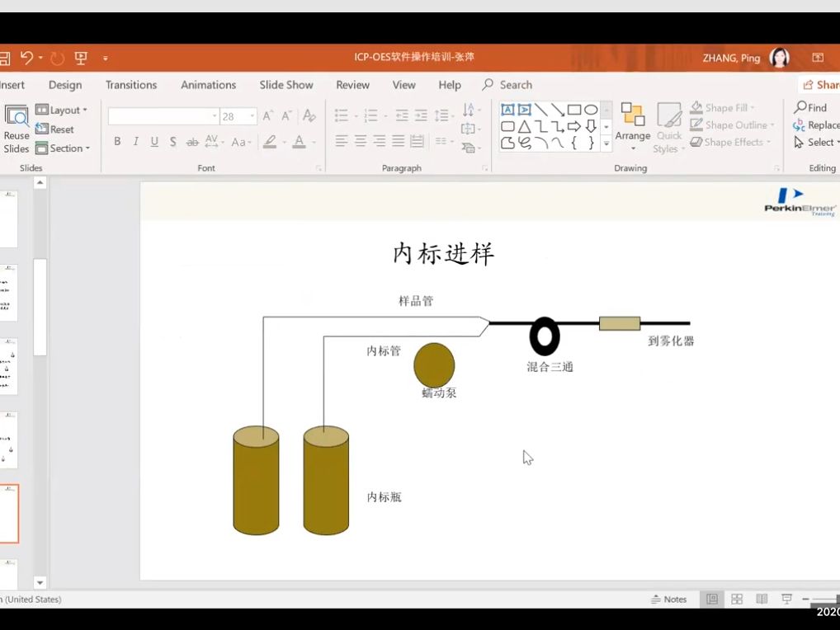This screenshot has width=840, height=630.
Task: Toggle Italic formatting
Action: [136, 141]
